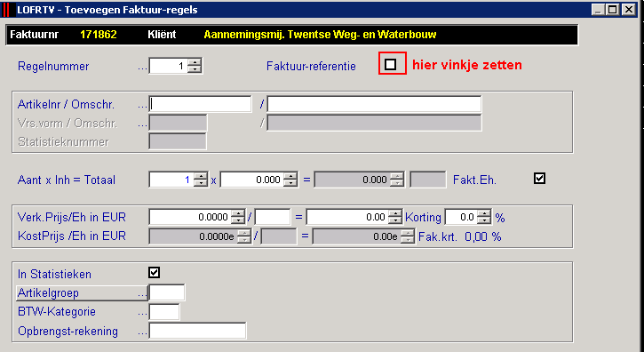This screenshot has height=352, width=644.
Task: Tick the Faktuur-referentie checkbox
Action: pos(391,65)
